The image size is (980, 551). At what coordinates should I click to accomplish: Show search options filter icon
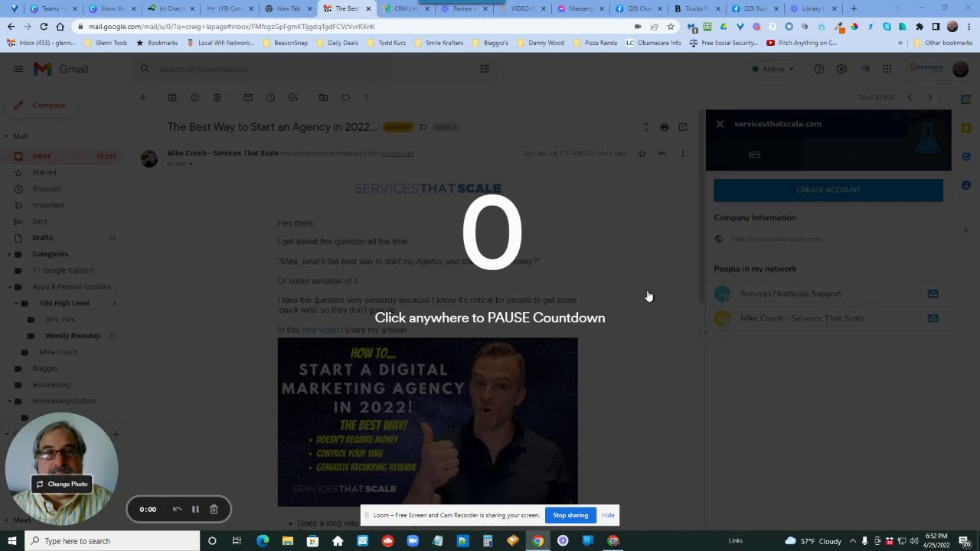coord(484,69)
